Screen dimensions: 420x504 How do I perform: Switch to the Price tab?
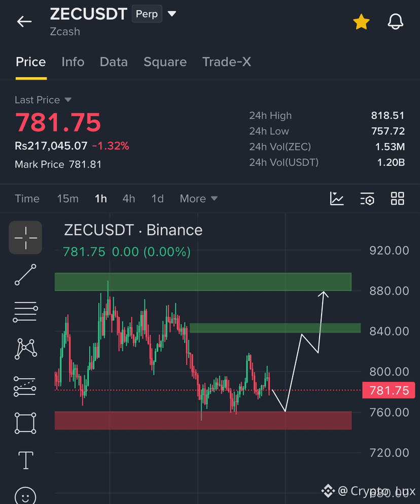31,62
